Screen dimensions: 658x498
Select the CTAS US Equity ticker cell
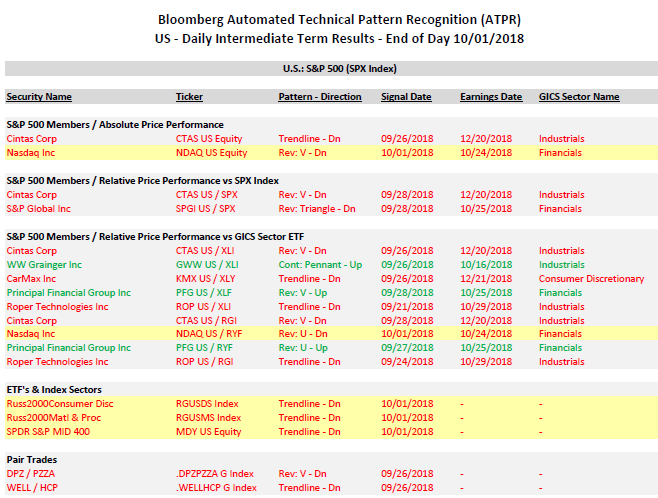tap(209, 139)
